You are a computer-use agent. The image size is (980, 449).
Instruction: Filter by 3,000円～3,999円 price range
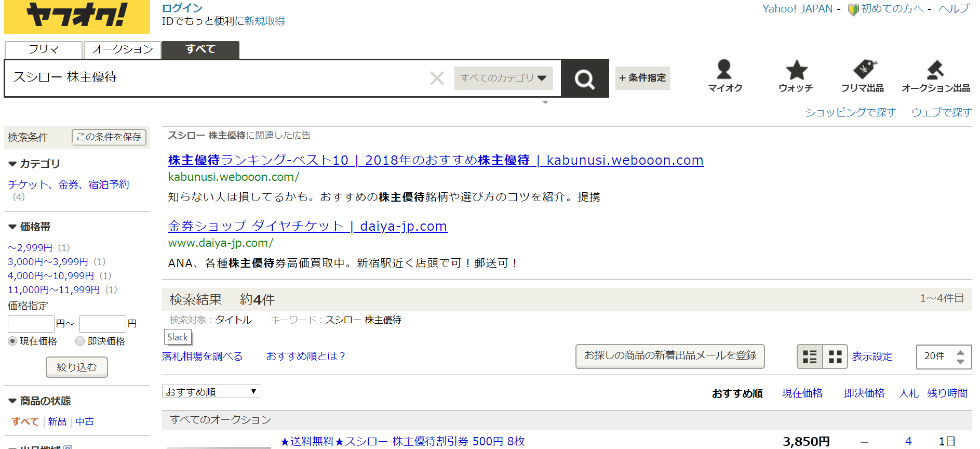48,261
